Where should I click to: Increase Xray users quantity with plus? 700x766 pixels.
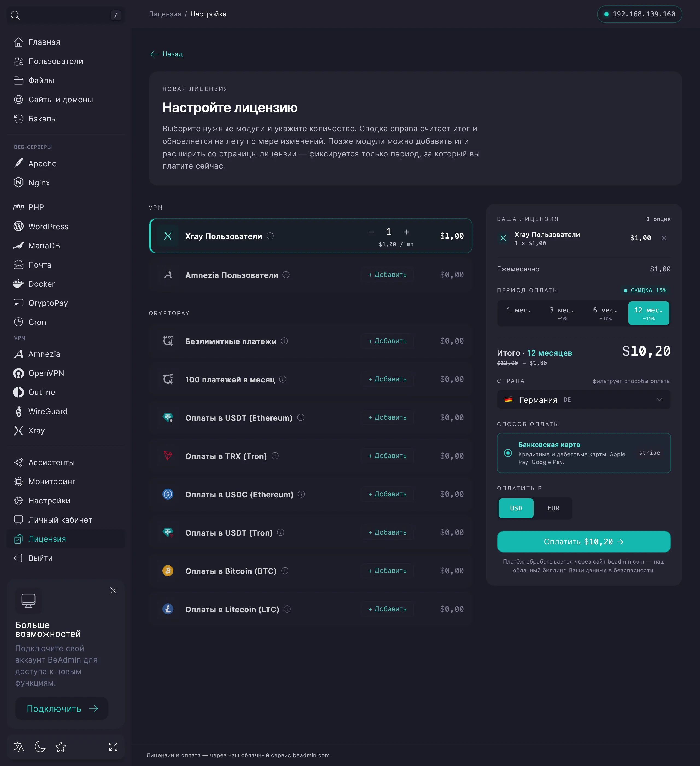click(406, 232)
